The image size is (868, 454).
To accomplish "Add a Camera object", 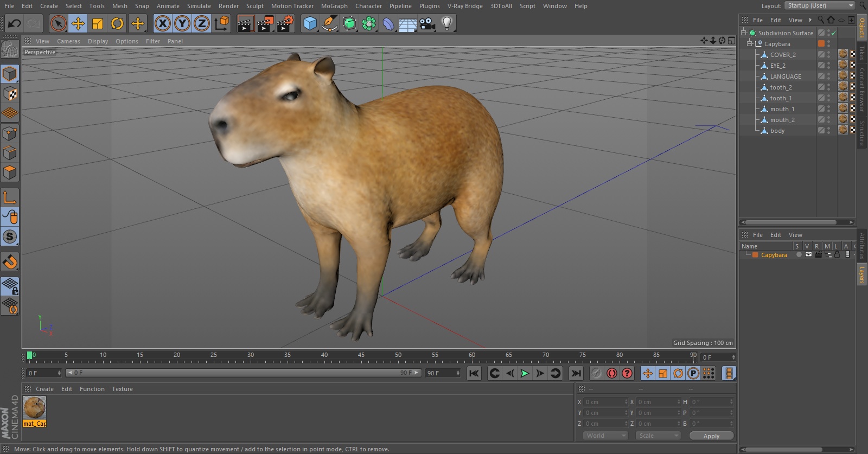I will [x=427, y=23].
